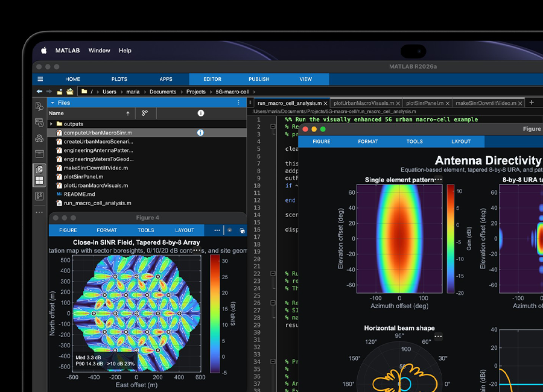Open the Files panel three-dot options menu
The height and width of the screenshot is (392, 543).
[238, 103]
